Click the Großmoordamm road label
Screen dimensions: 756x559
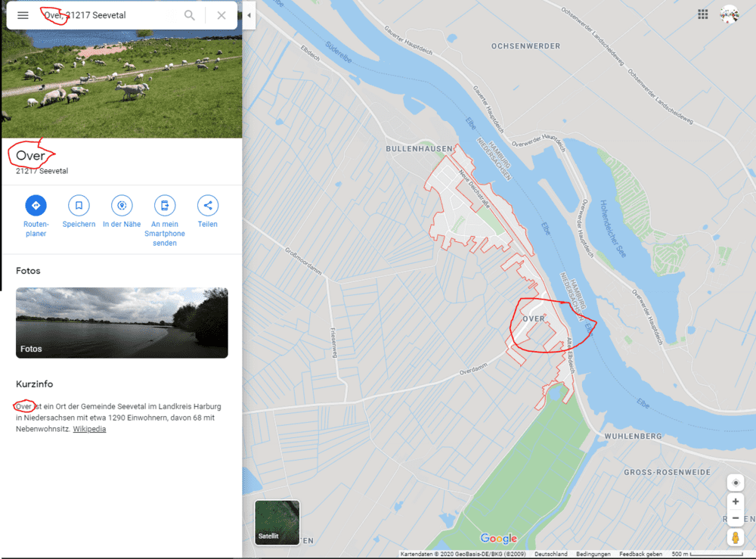[303, 261]
